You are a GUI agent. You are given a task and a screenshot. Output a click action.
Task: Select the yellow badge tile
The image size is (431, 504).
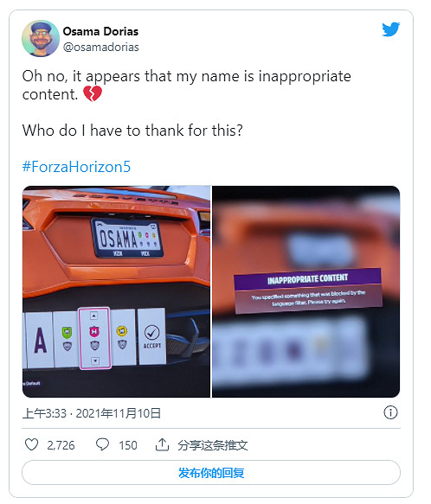point(122,337)
